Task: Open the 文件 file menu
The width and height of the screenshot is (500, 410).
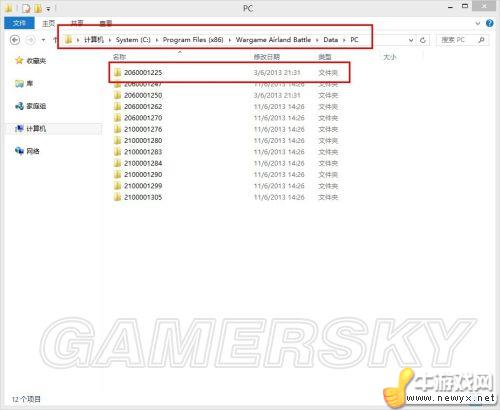Action: 19,23
